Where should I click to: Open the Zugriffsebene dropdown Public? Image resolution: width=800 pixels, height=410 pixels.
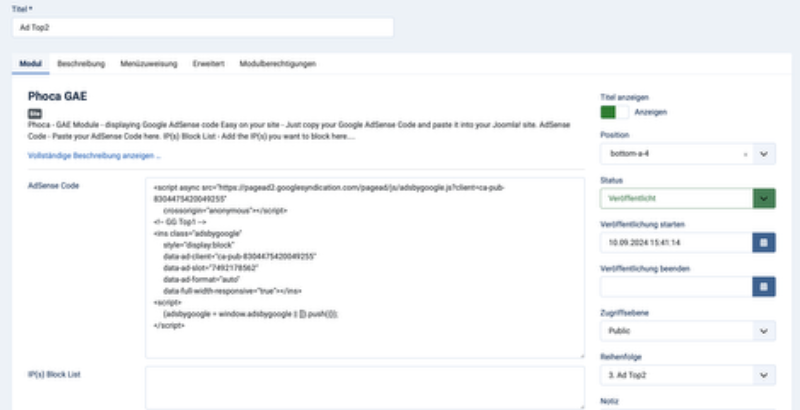pos(688,331)
